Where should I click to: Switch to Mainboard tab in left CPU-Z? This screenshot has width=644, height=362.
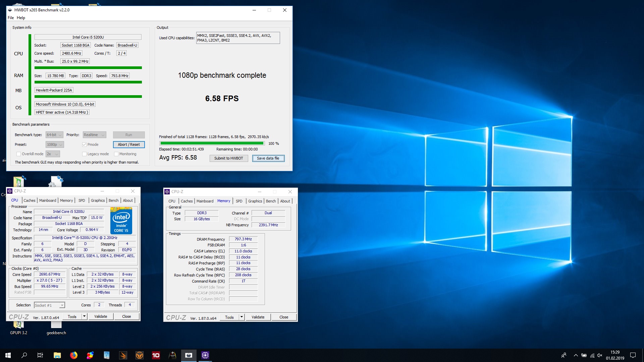(48, 200)
